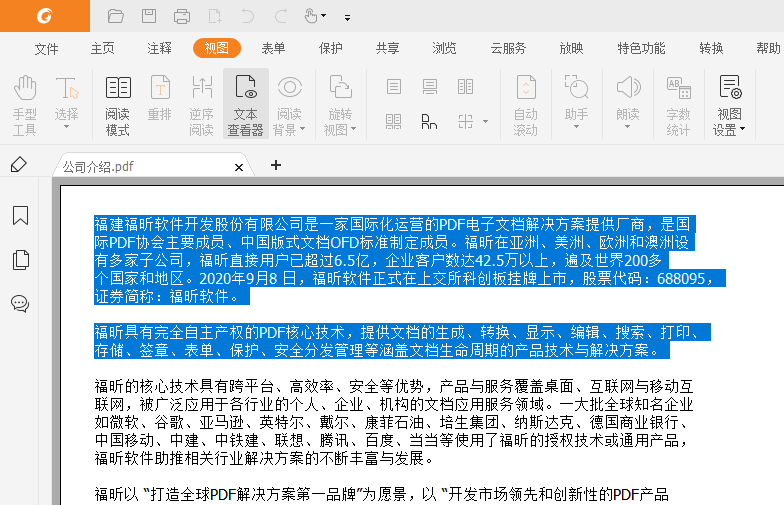Open the 朗读 read aloud dropdown
This screenshot has height=505, width=784.
(628, 102)
